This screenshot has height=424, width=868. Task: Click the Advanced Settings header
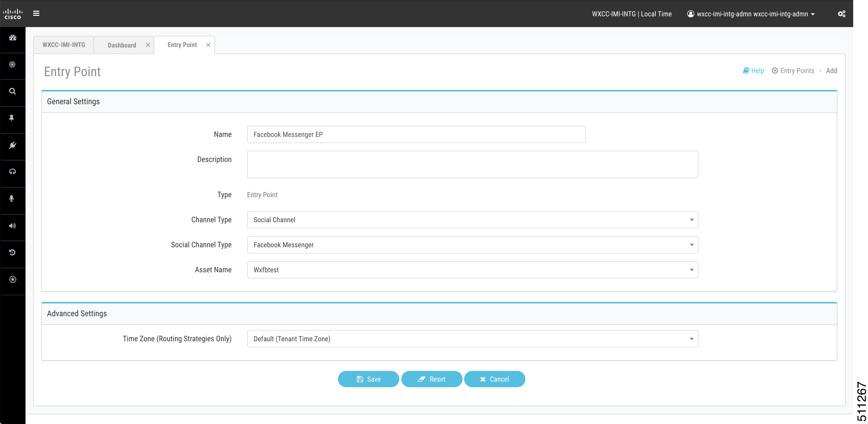(x=77, y=313)
